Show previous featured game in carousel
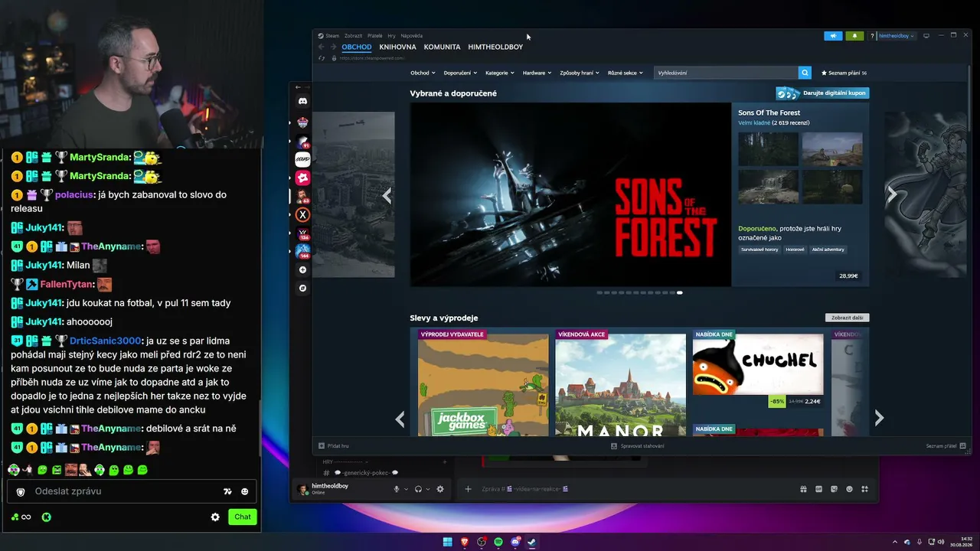Image resolution: width=980 pixels, height=551 pixels. point(387,196)
